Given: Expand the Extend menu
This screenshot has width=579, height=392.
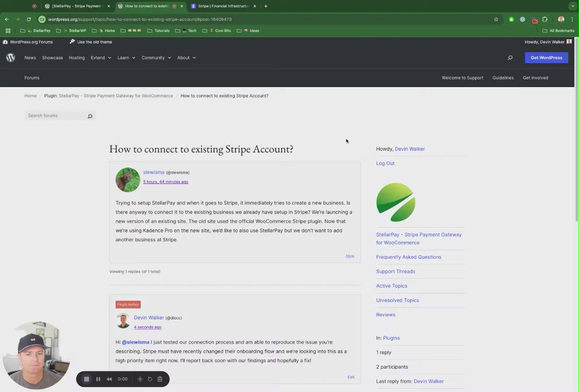Looking at the screenshot, I should pyautogui.click(x=101, y=58).
